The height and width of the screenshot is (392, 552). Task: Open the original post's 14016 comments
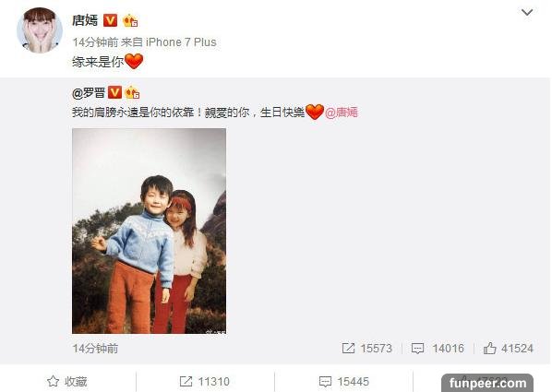pos(438,349)
